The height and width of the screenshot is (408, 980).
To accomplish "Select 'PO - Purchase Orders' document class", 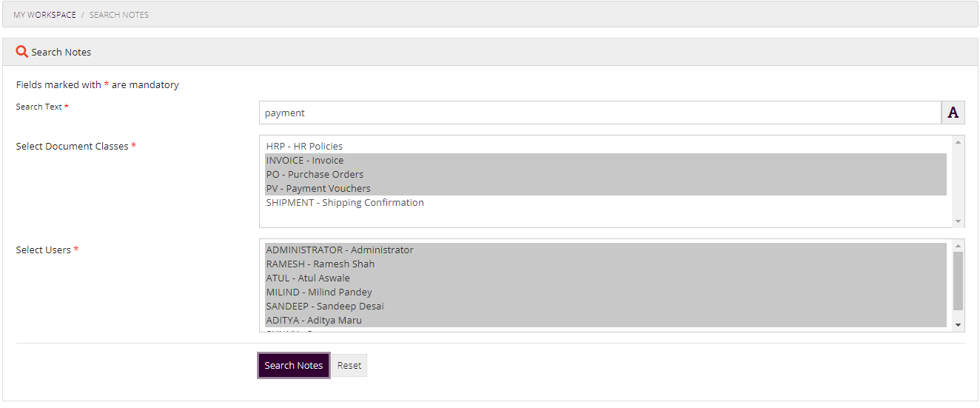I will coord(605,174).
